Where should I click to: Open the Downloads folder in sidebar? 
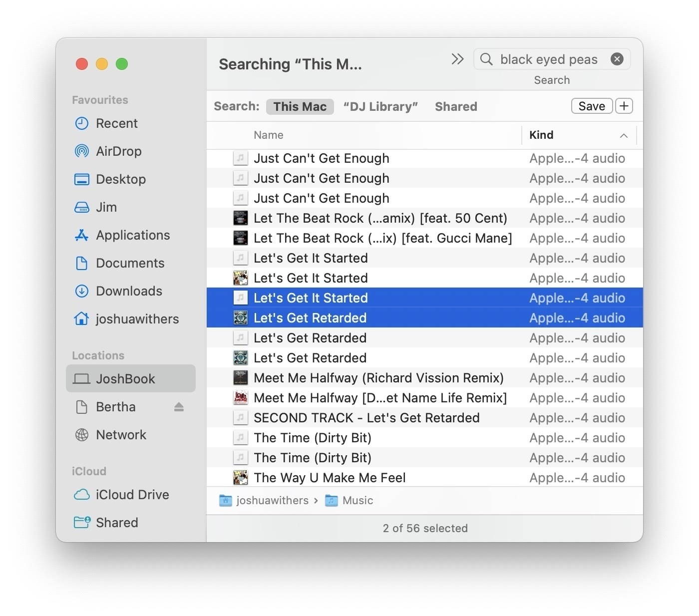[x=128, y=291]
